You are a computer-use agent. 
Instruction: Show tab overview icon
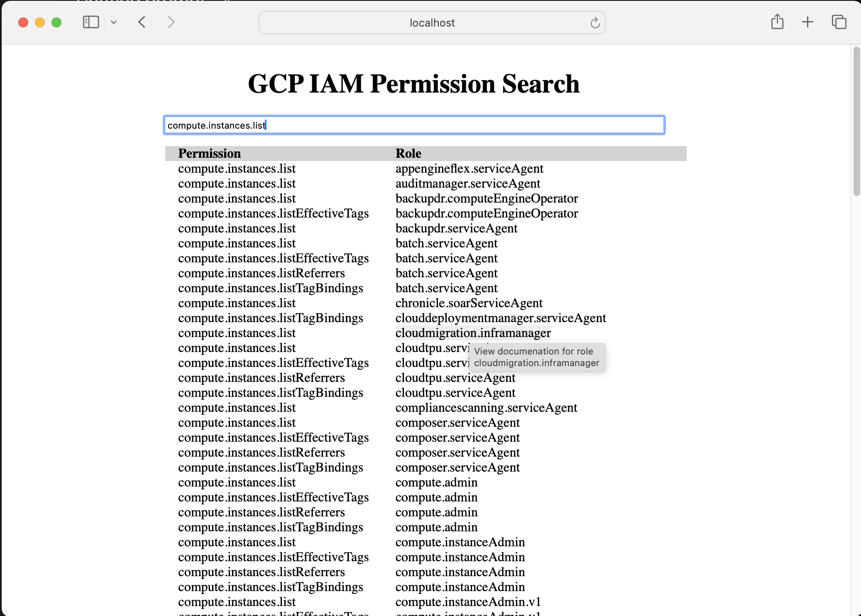tap(839, 22)
